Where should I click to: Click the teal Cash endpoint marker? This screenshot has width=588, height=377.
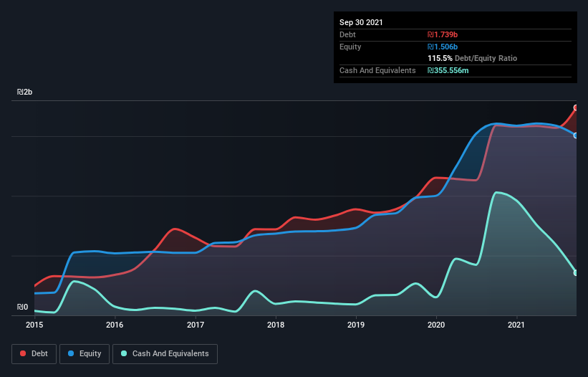[576, 272]
